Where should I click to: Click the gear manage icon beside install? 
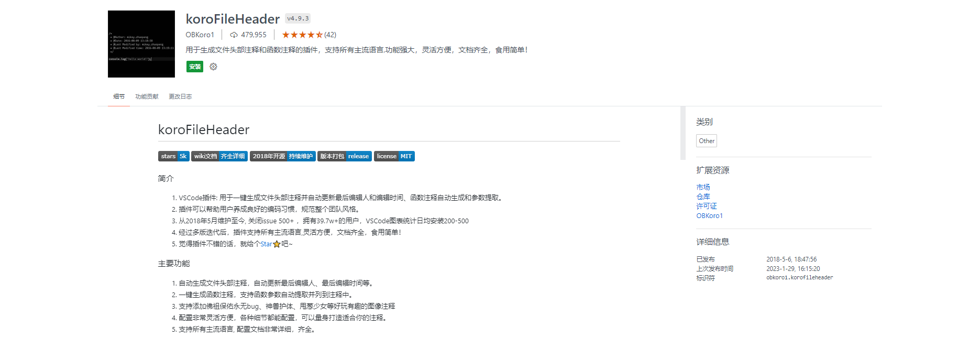coord(213,67)
